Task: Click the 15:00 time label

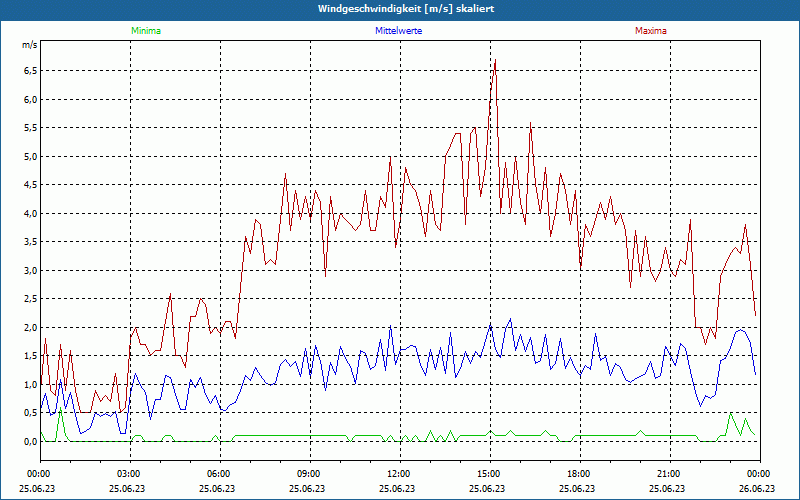Action: (490, 474)
